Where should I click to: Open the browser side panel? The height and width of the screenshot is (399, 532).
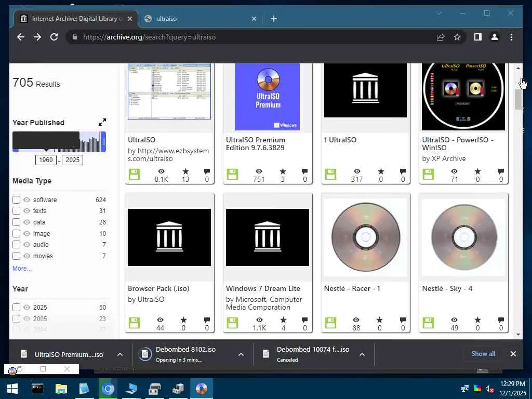[478, 37]
